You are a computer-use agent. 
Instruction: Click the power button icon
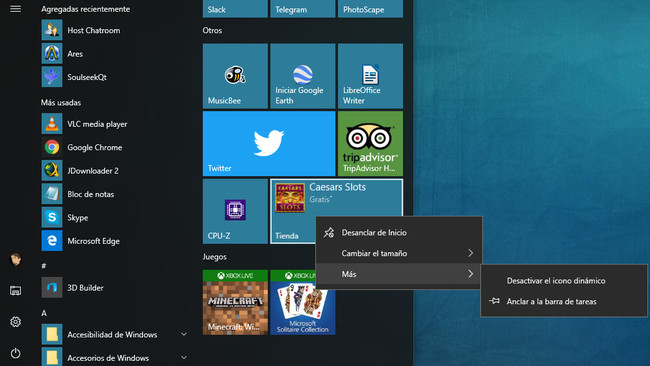15,353
